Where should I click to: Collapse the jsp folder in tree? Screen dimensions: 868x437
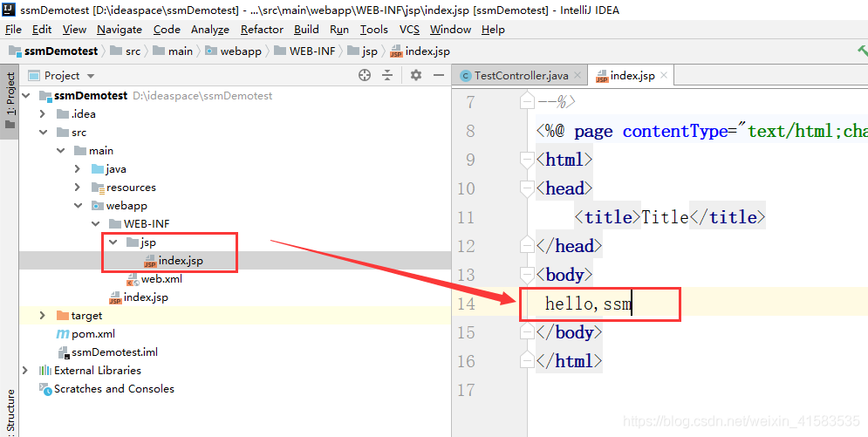tap(113, 242)
